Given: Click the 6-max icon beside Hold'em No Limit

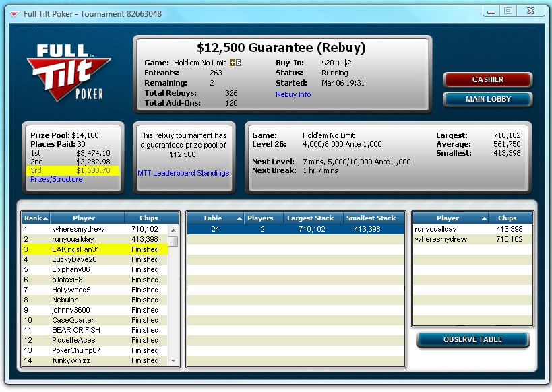Looking at the screenshot, I should [235, 63].
